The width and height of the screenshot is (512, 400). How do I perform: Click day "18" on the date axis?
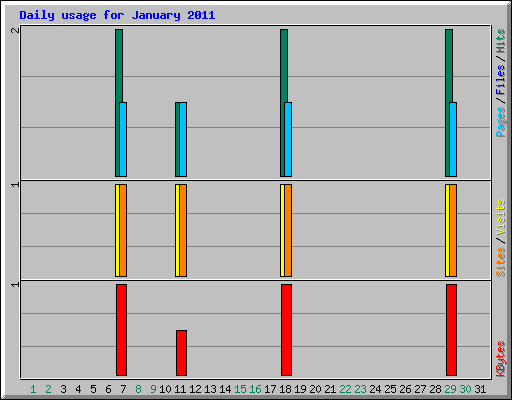[x=285, y=389]
